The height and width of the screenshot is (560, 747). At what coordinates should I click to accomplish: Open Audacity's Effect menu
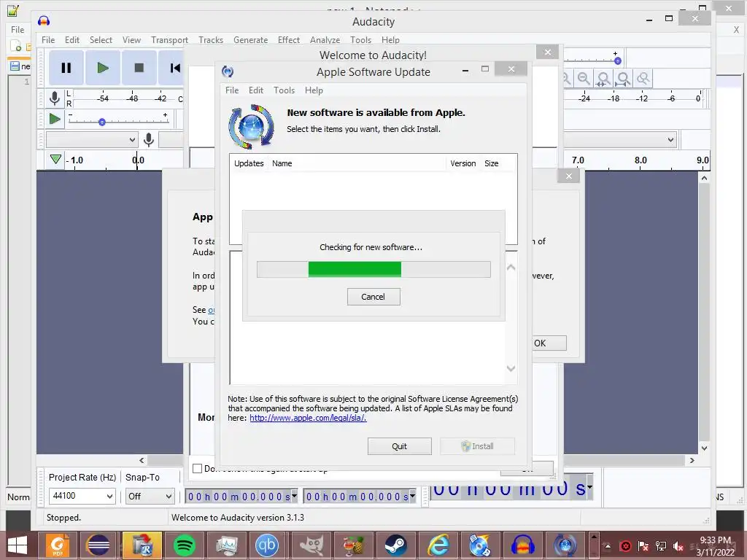pos(289,40)
